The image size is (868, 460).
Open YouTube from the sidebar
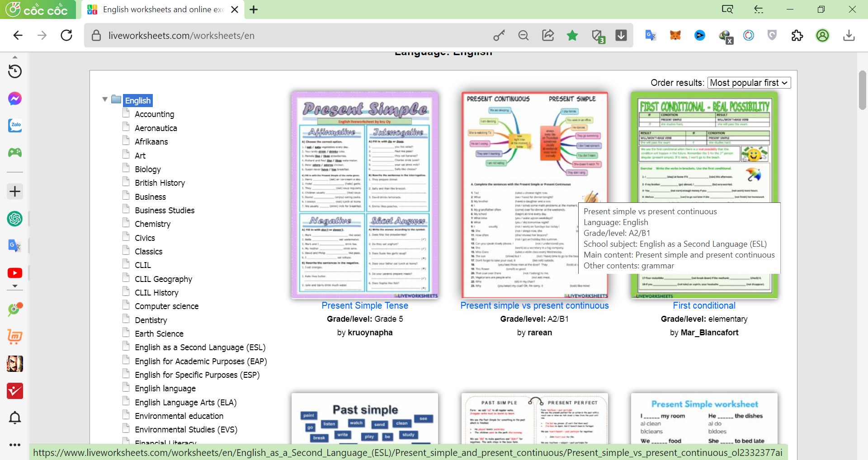[15, 273]
